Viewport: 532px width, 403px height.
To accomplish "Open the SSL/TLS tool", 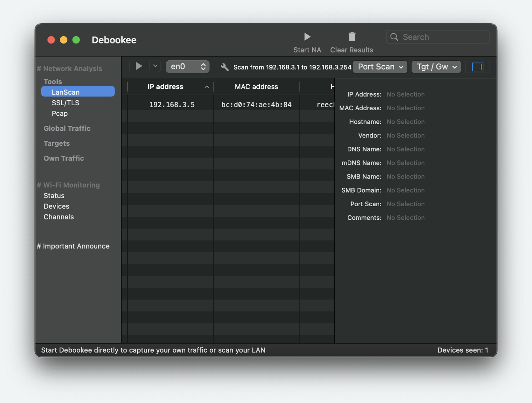I will click(x=65, y=103).
